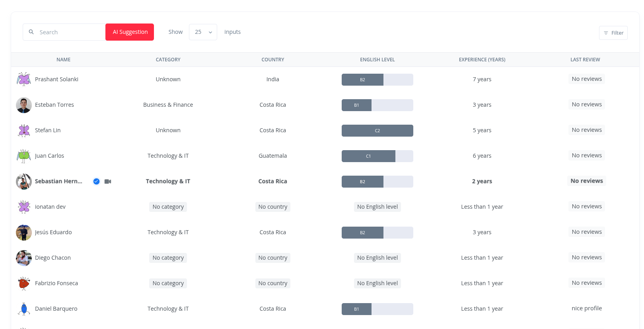Sort by Experience (Years) column header

click(x=482, y=60)
